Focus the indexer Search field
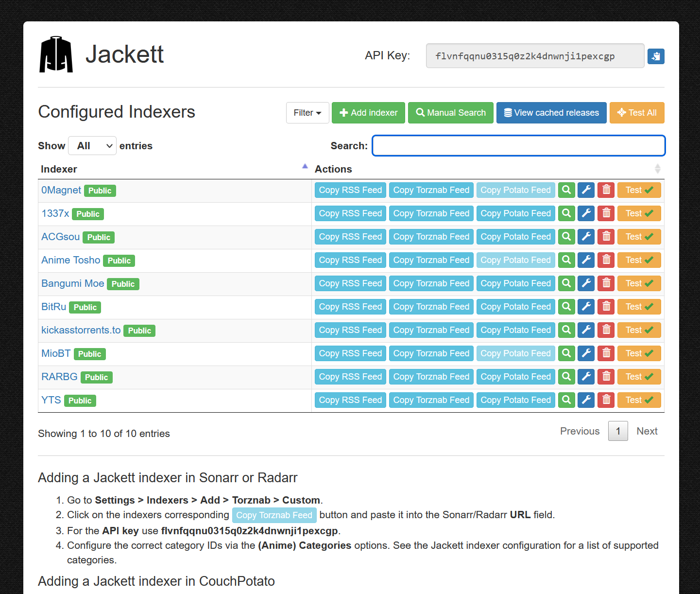The width and height of the screenshot is (700, 594). click(518, 146)
